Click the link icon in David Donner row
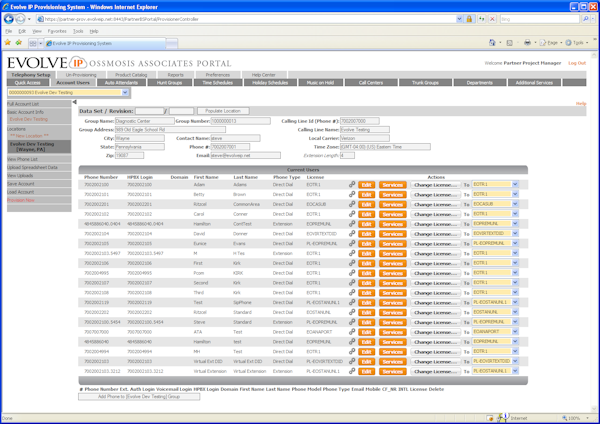The height and width of the screenshot is (424, 600). 352,233
